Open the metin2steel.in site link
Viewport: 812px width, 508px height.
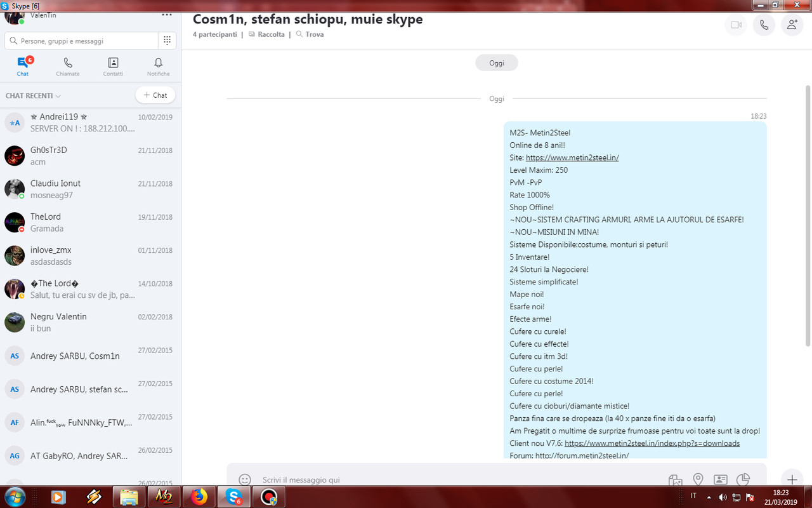(572, 157)
